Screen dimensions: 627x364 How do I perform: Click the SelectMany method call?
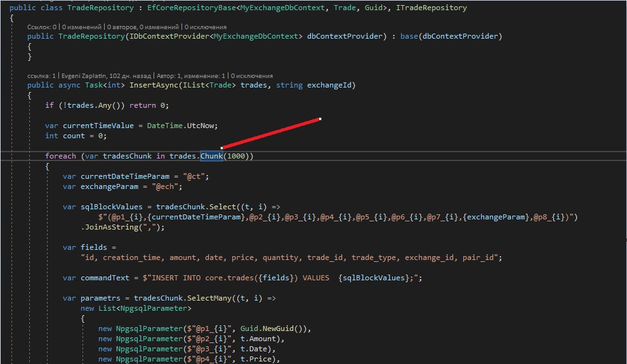pyautogui.click(x=209, y=298)
